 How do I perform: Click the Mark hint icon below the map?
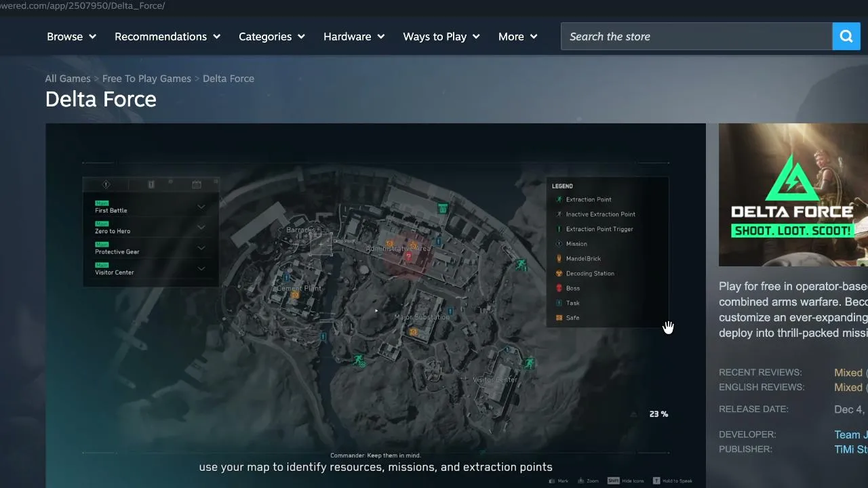[551, 481]
